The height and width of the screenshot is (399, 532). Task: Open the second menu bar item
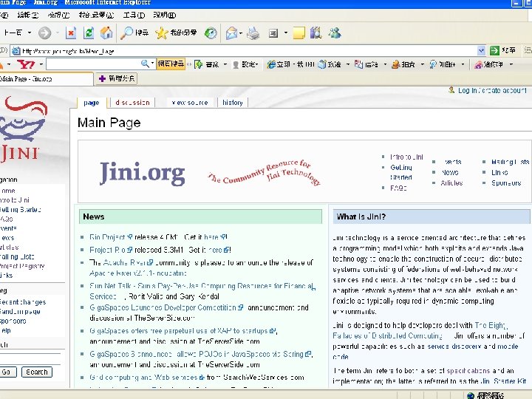(x=28, y=15)
